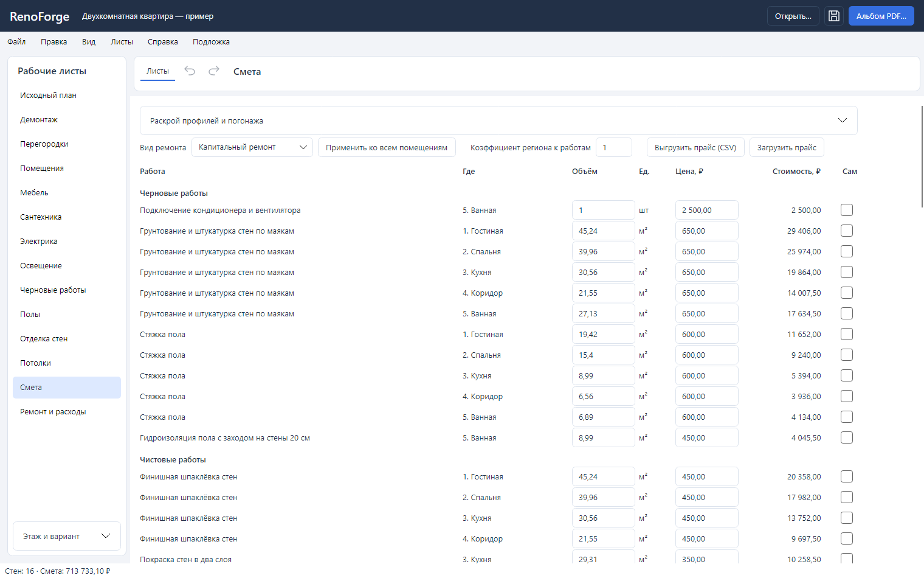Open Демонтаж worksheet
This screenshot has width=924, height=578.
[x=67, y=120]
